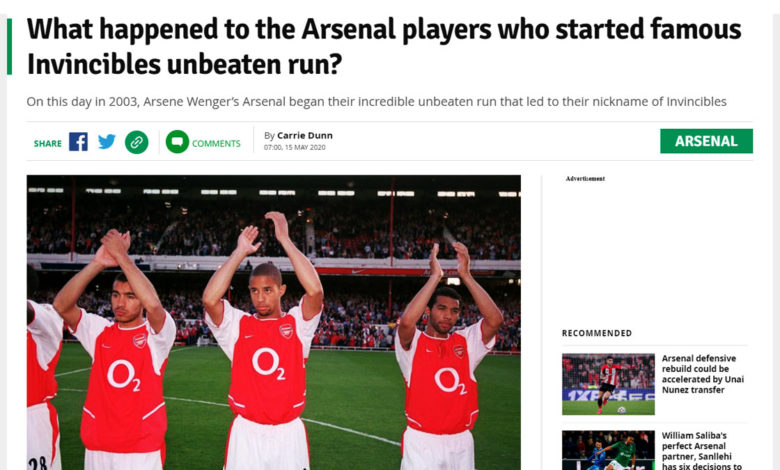The width and height of the screenshot is (780, 470).
Task: Click the green copy-link icon
Action: (136, 142)
